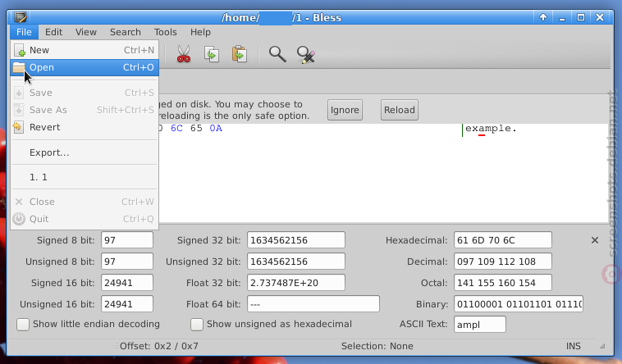622x364 pixels.
Task: Open the Tools menu
Action: [x=166, y=32]
